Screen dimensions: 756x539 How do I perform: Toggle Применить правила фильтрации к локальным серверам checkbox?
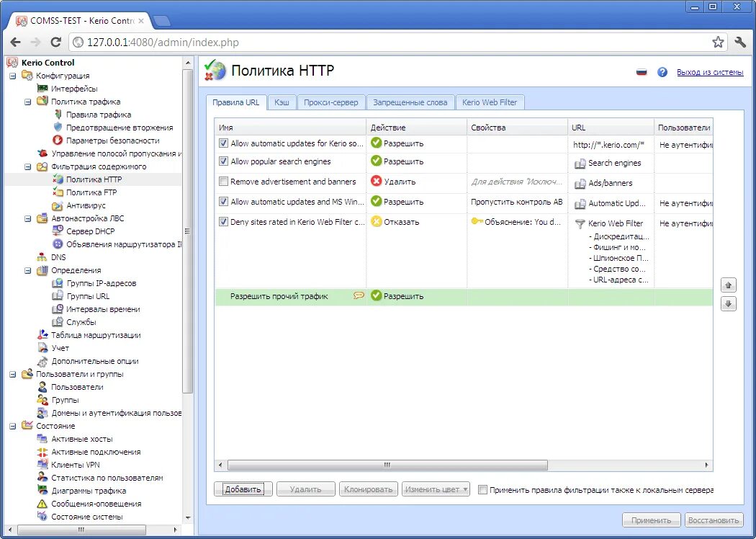[482, 490]
